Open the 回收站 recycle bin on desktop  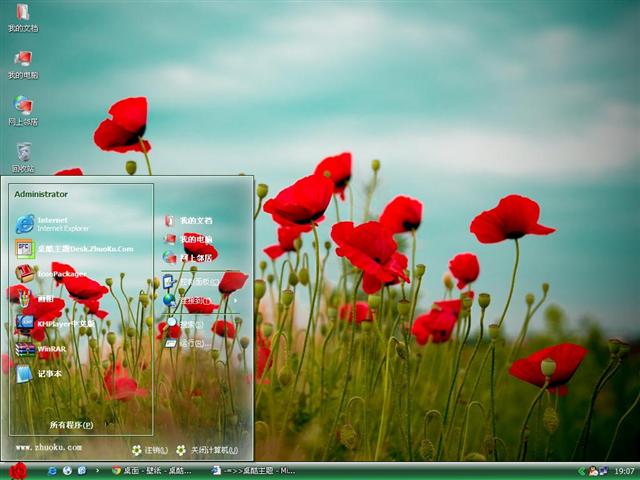point(22,156)
